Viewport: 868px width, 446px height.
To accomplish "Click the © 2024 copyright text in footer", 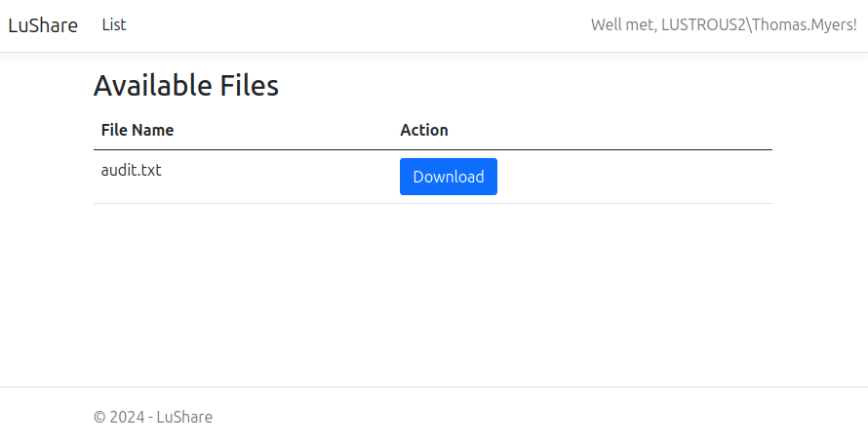I will click(x=119, y=417).
